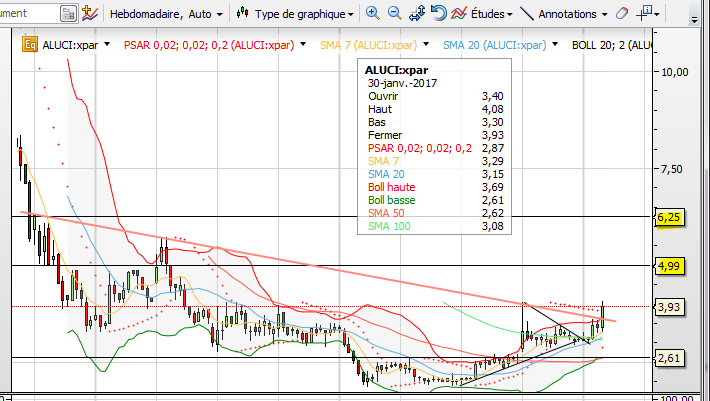710x401 pixels.
Task: Click the Boll haute row in tooltip
Action: (436, 187)
